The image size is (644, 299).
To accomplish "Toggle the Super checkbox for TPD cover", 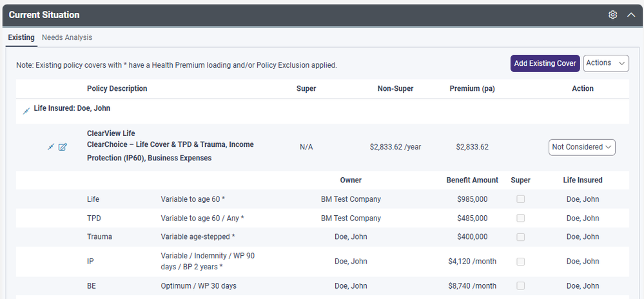I will coord(521,218).
